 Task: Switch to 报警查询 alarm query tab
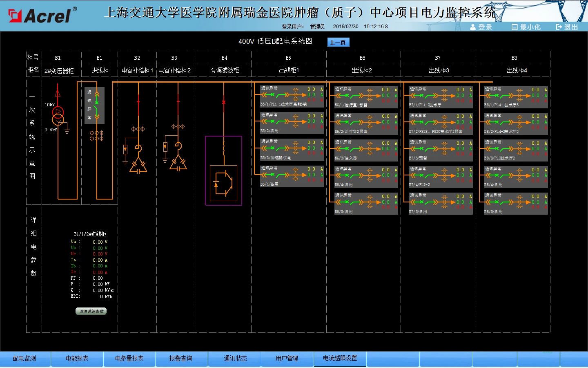(181, 359)
